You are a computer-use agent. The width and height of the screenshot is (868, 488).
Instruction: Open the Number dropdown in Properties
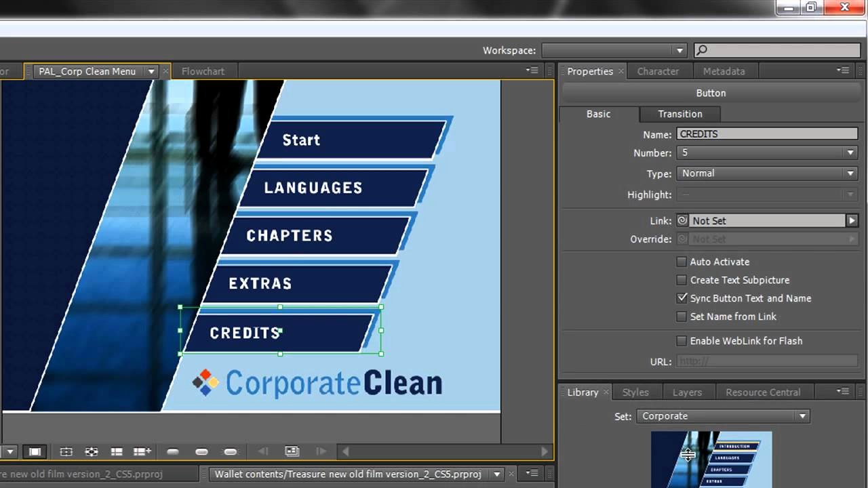point(850,152)
